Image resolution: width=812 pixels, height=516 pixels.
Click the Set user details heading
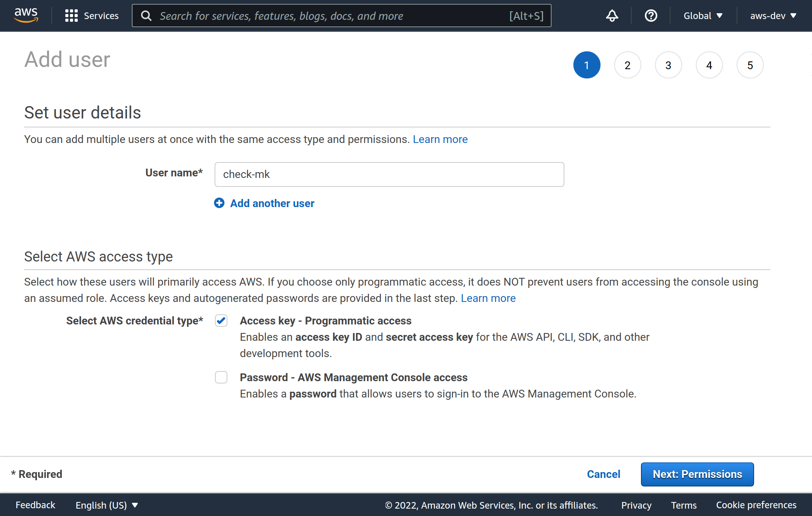tap(82, 112)
